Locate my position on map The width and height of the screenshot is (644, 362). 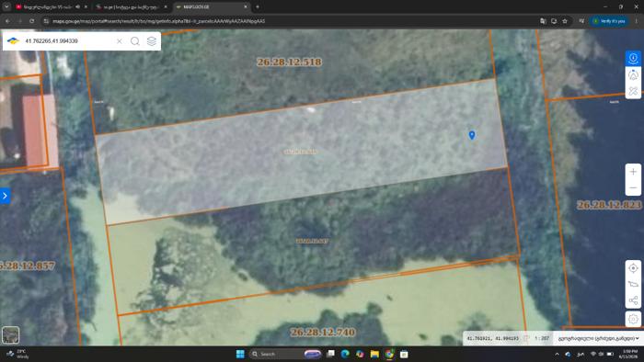coord(633,268)
